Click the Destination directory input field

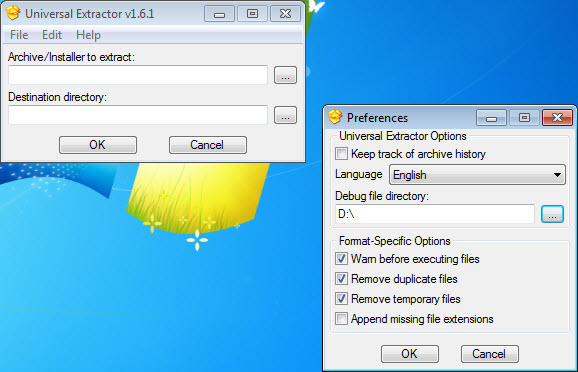[x=138, y=115]
